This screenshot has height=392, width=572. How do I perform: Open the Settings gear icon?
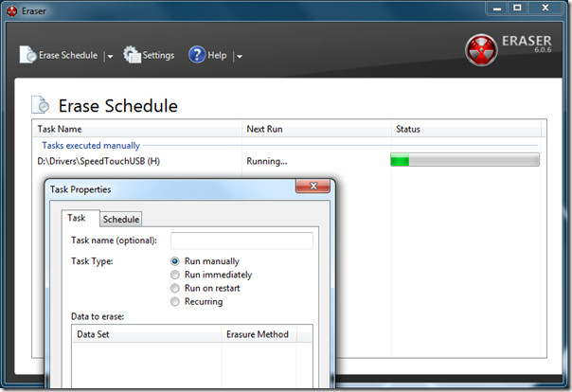point(132,55)
